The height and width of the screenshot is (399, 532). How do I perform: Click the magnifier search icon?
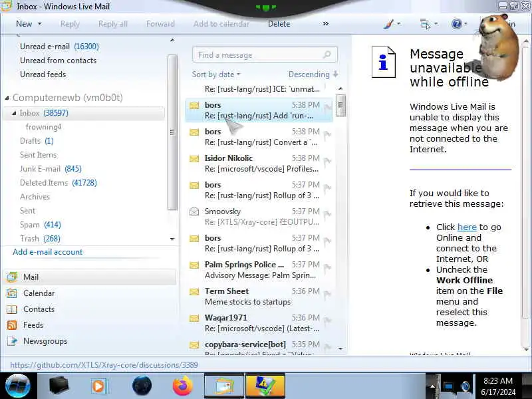pyautogui.click(x=327, y=55)
